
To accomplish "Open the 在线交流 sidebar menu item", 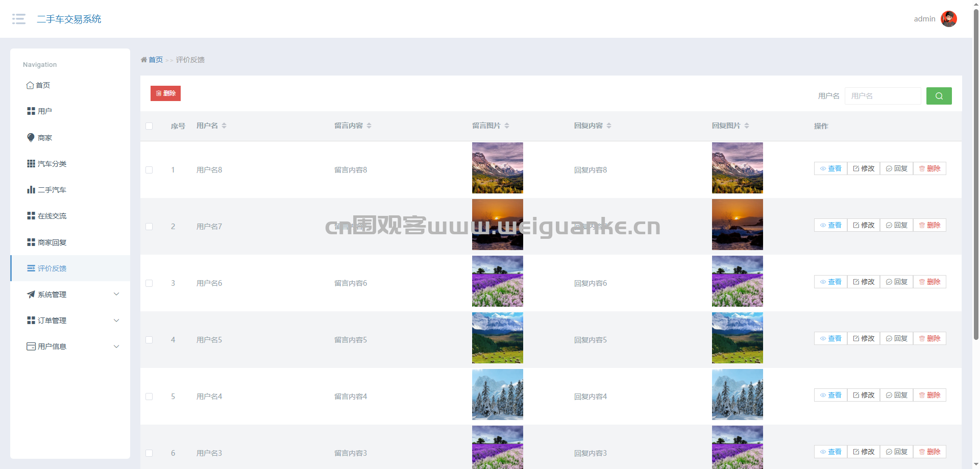I will tap(70, 216).
